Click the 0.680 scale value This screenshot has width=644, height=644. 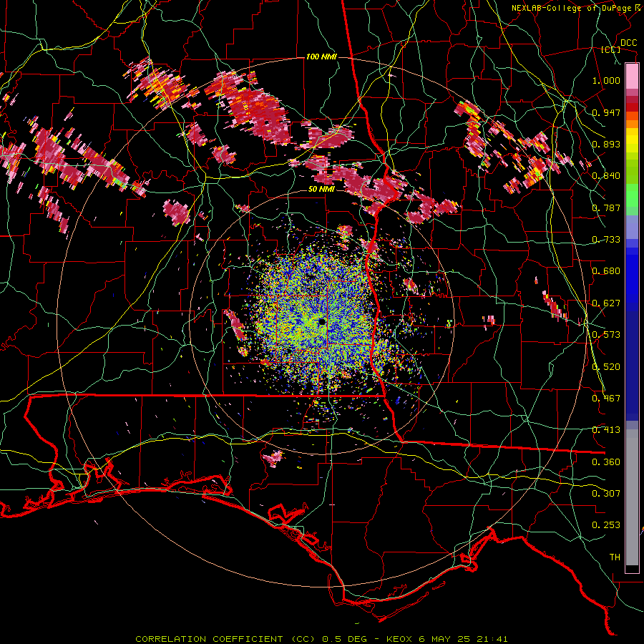(606, 271)
